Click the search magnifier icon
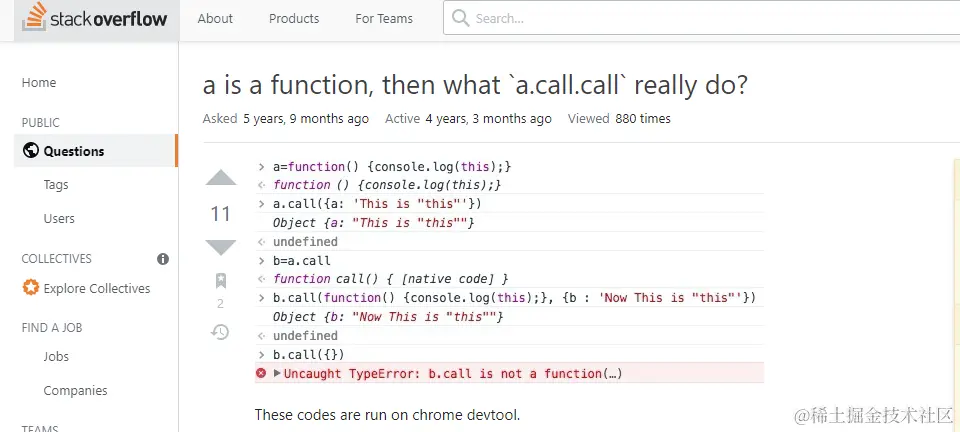Viewport: 960px width, 432px height. pos(460,18)
